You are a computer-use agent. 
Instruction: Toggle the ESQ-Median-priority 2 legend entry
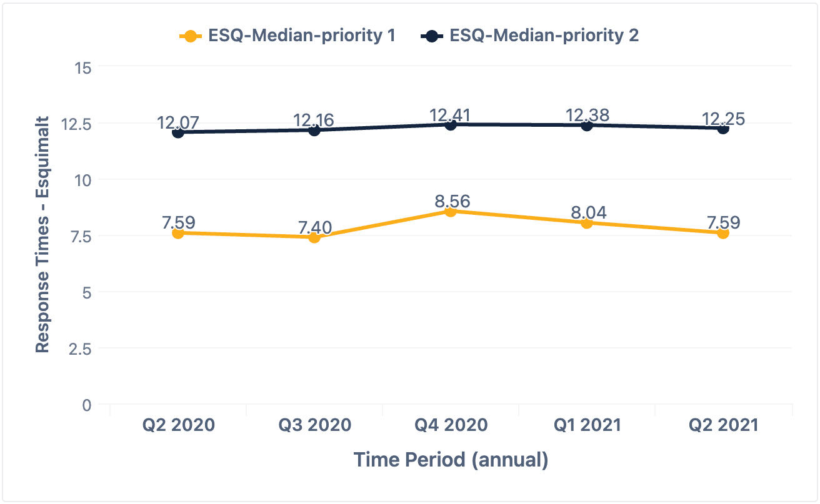[544, 36]
